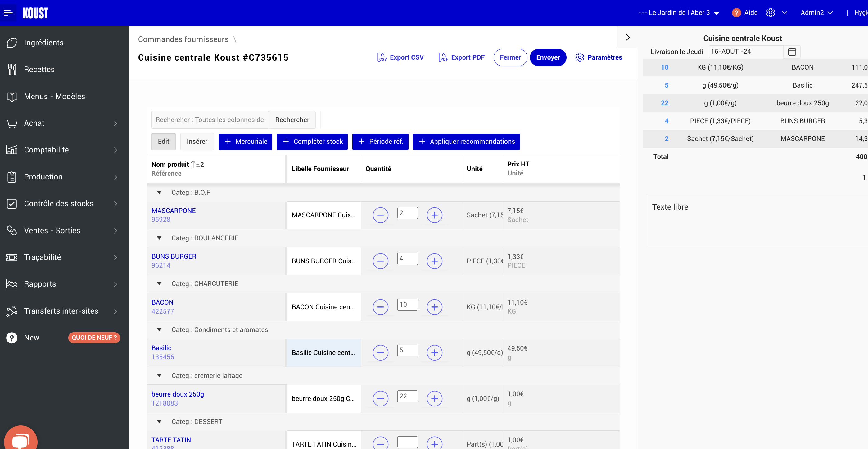This screenshot has height=449, width=868.
Task: Open Recettes fork and knife icon
Action: 12,70
